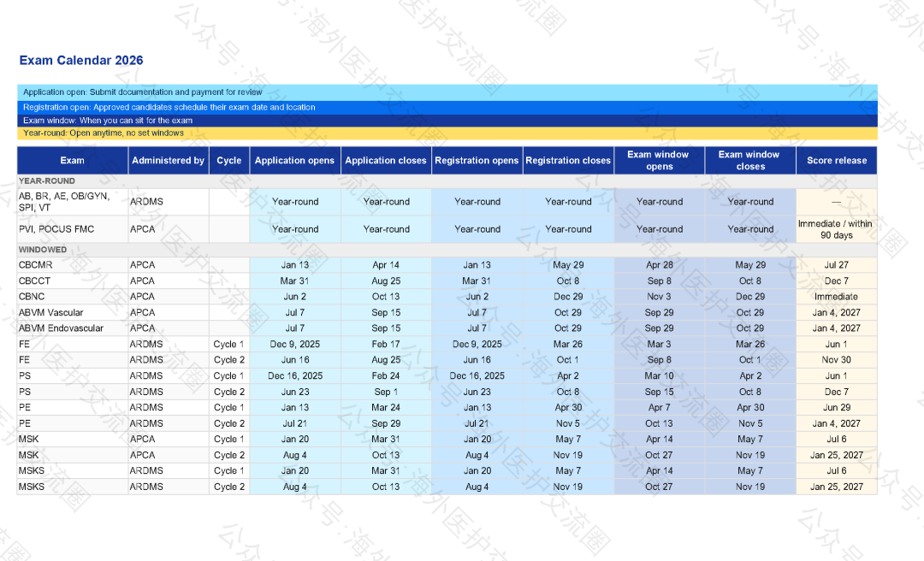Click "Jul 27" score release for CBCMR
The width and height of the screenshot is (924, 561).
click(x=836, y=265)
